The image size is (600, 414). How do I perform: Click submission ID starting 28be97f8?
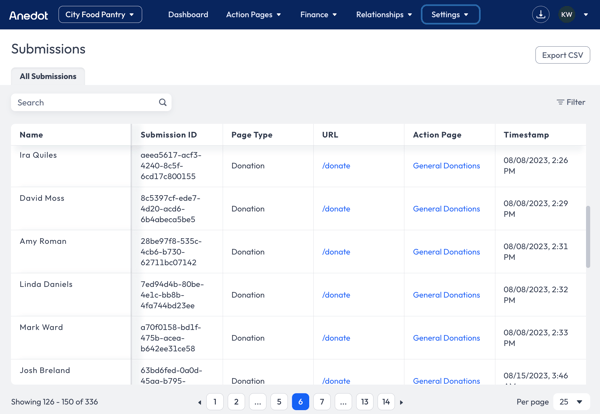[171, 252]
